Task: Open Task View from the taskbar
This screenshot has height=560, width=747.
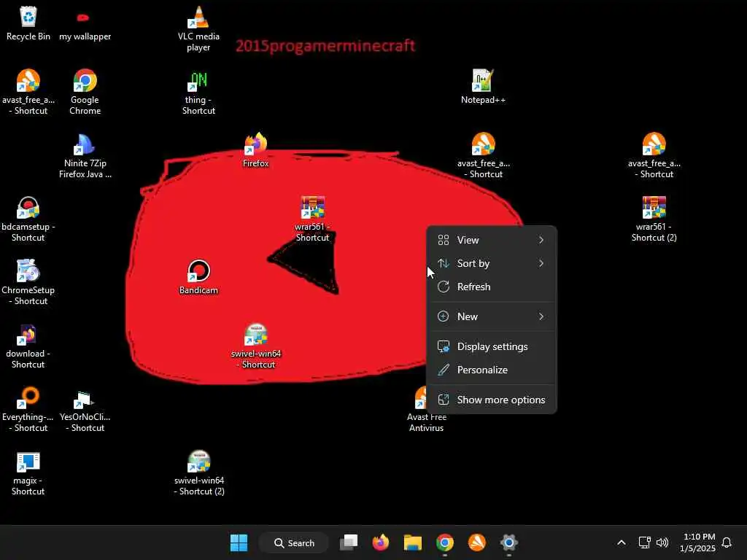Action: pos(349,542)
